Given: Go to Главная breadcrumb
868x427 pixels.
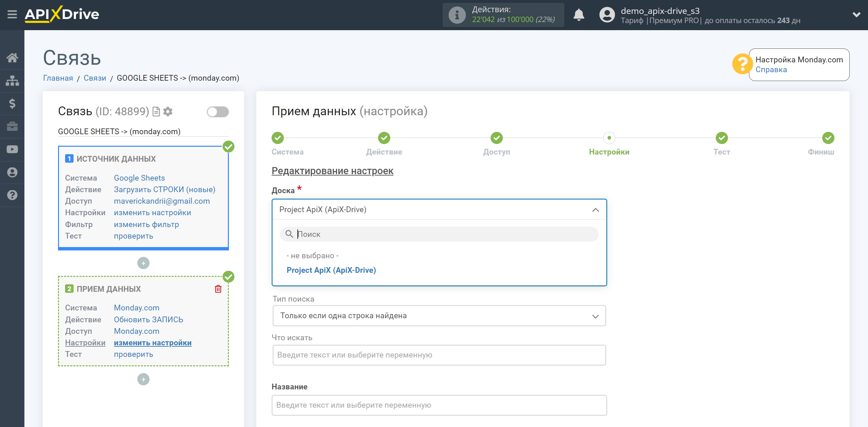Looking at the screenshot, I should (58, 78).
